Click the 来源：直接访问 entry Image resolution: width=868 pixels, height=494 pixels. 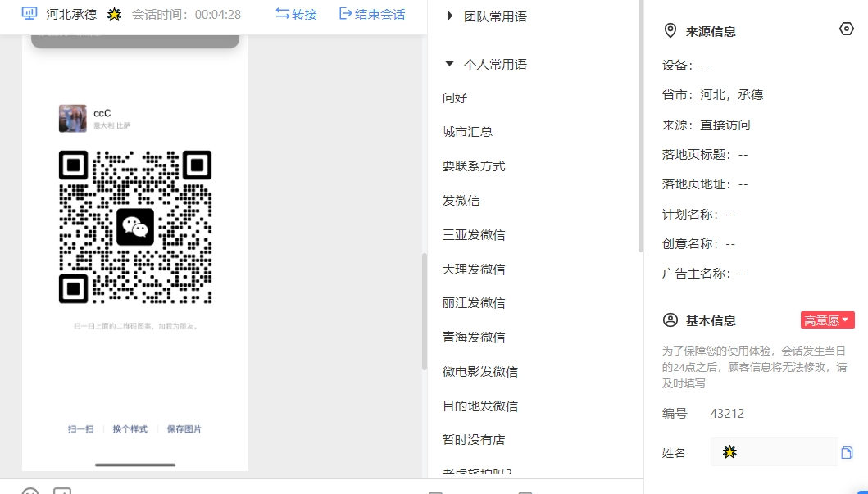(706, 125)
